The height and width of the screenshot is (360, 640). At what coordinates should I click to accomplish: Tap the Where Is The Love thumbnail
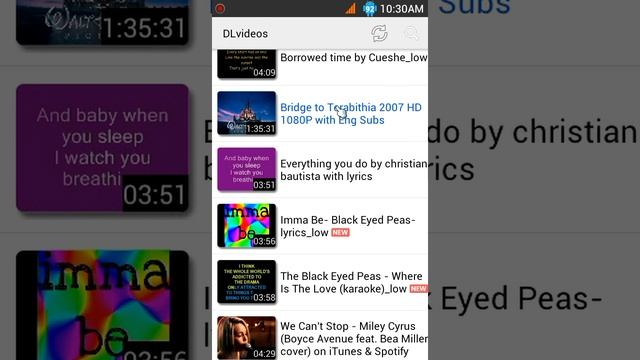(x=247, y=282)
